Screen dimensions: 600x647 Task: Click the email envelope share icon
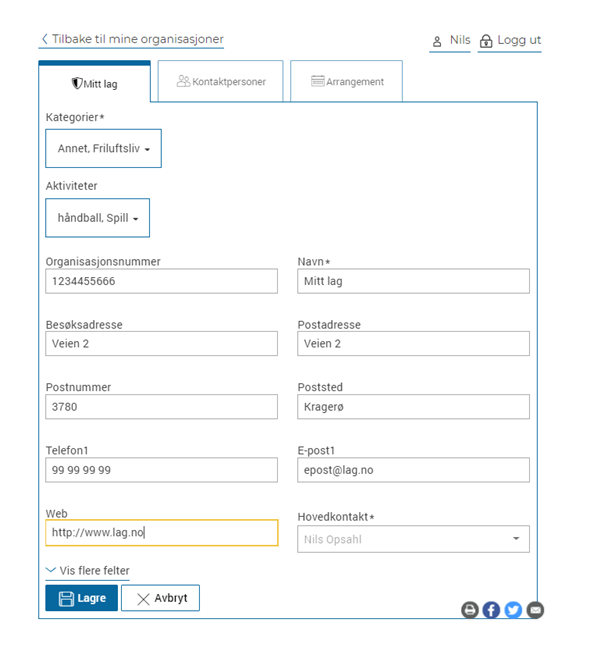535,610
